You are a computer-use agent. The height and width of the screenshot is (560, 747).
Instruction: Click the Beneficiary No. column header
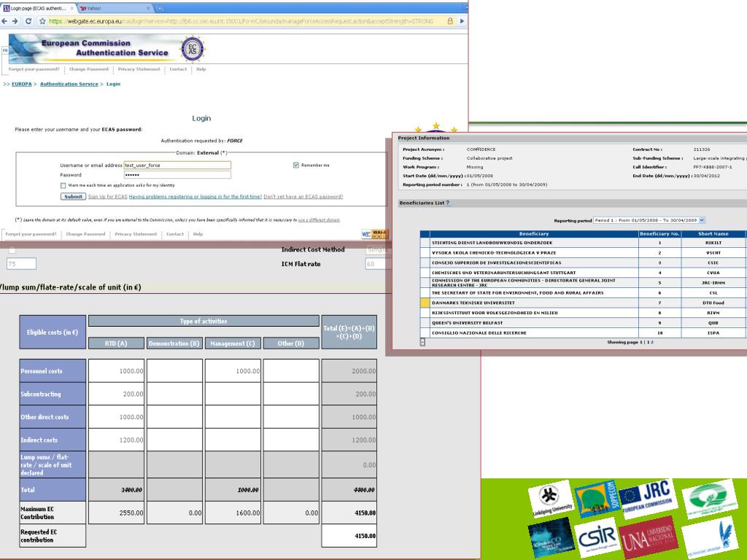659,234
